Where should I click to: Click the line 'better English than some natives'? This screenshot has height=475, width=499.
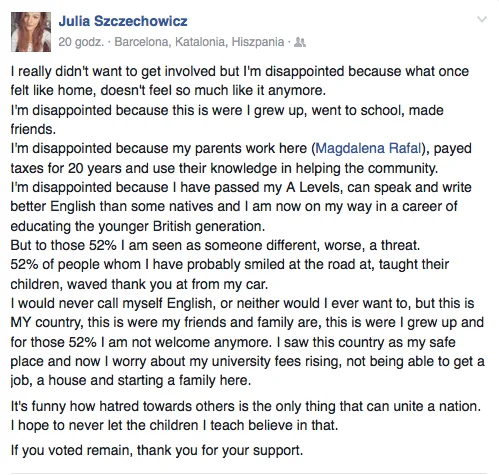(x=234, y=207)
